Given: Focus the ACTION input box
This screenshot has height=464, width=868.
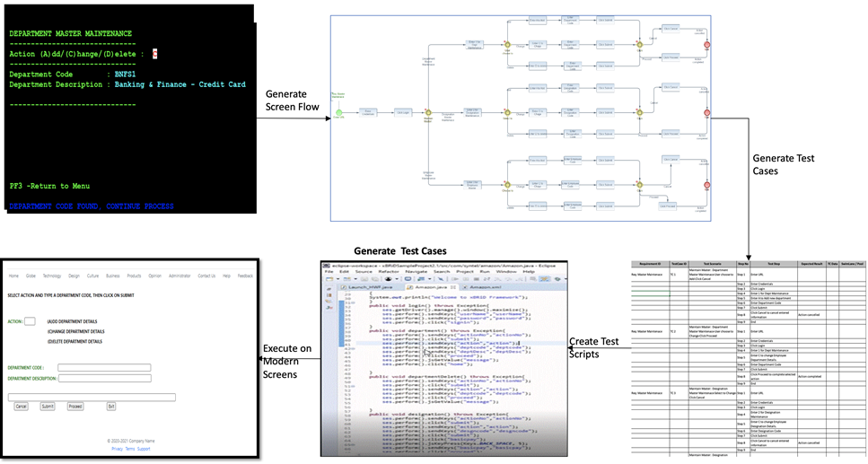Looking at the screenshot, I should (30, 321).
